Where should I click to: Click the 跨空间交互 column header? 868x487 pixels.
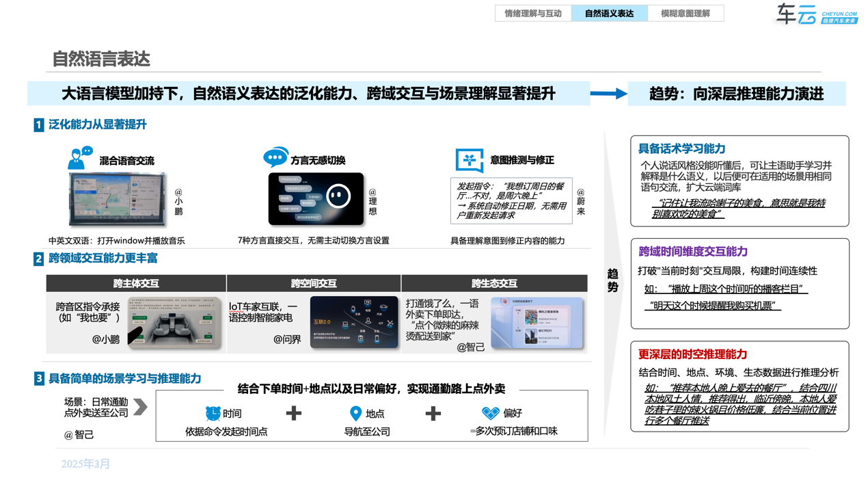(x=314, y=283)
